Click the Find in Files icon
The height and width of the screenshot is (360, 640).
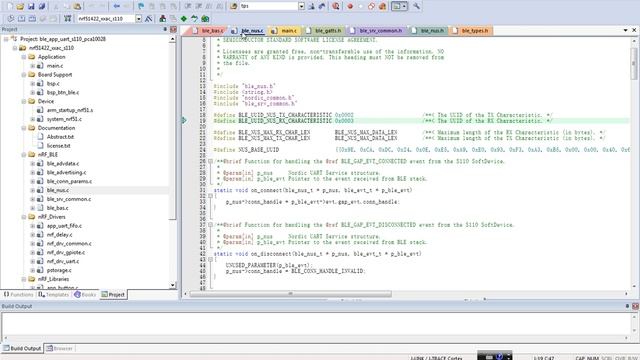[233, 6]
